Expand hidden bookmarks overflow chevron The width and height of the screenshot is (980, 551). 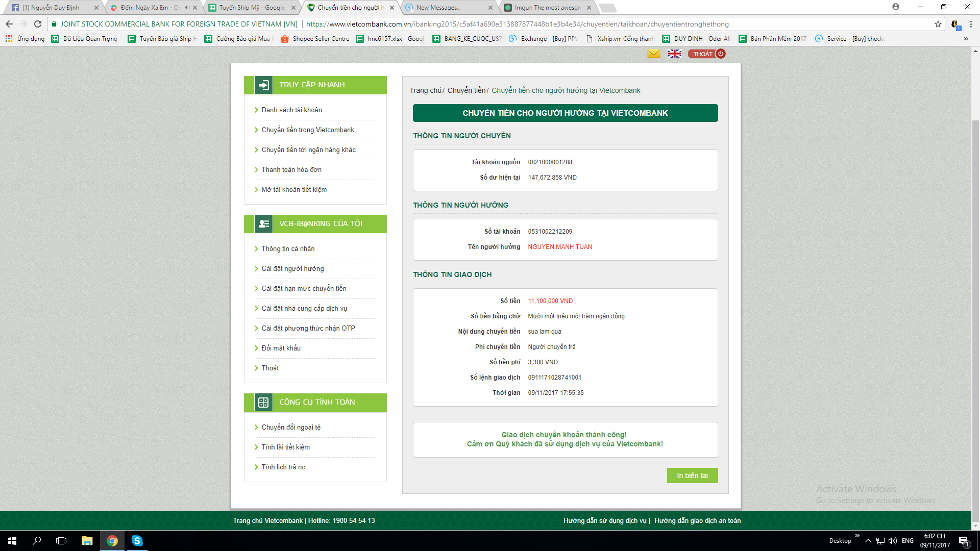966,39
